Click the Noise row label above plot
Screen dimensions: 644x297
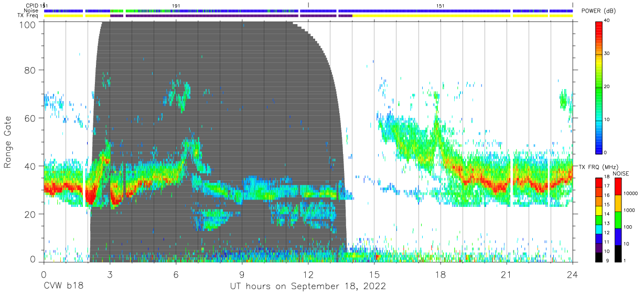(x=31, y=10)
